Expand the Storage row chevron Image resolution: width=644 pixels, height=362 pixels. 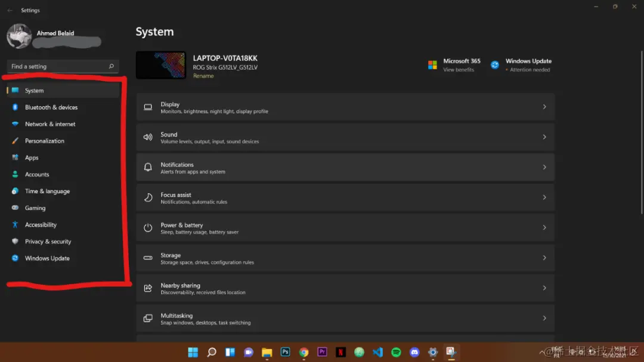(544, 258)
